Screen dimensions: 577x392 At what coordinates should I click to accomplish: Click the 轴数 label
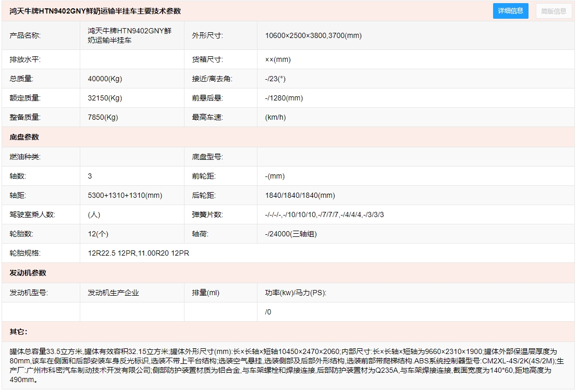pos(18,176)
